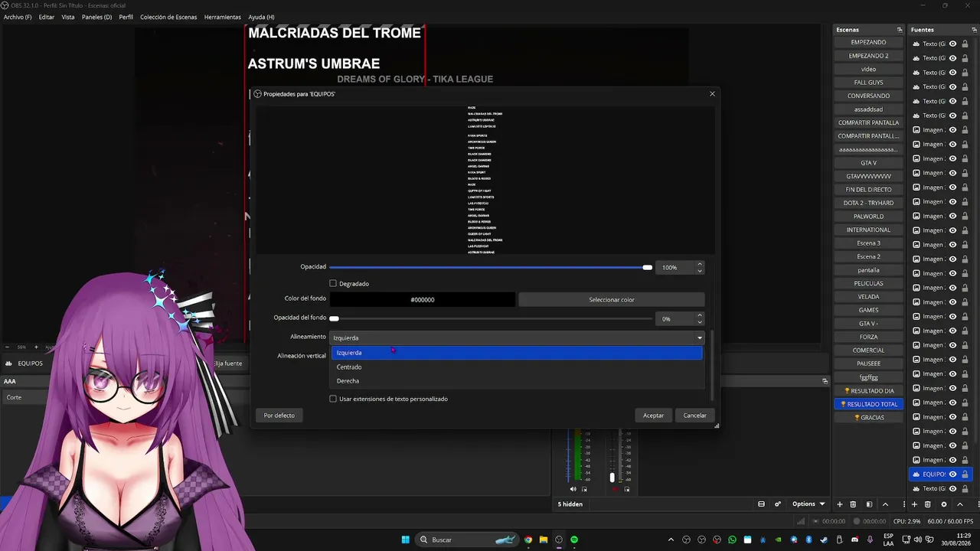Select Derecha in the alignment list
The height and width of the screenshot is (551, 980).
517,380
